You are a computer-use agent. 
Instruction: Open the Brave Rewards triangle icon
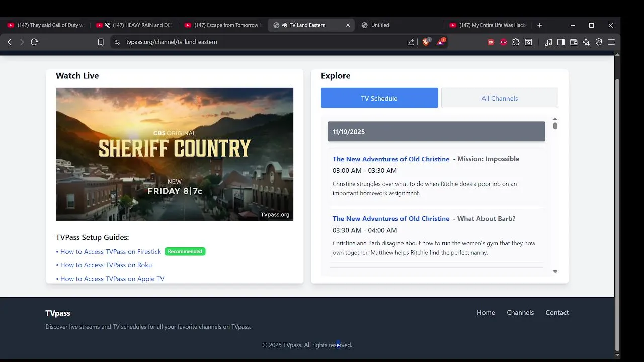coord(440,42)
